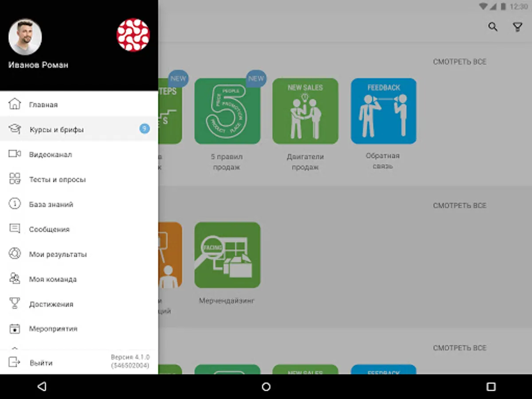Tap the Двигатели продаж label text
532x399 pixels.
305,162
